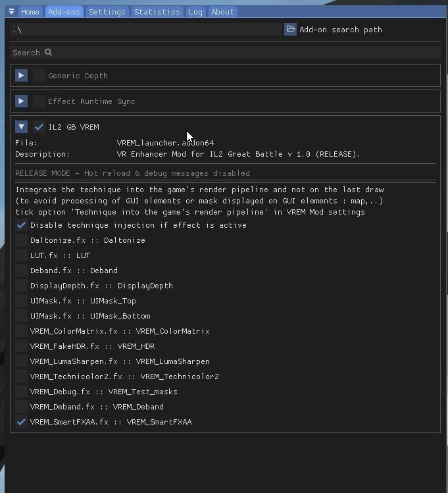448x493 pixels.
Task: Disable the IL2 GB VREM add-on
Action: [39, 127]
